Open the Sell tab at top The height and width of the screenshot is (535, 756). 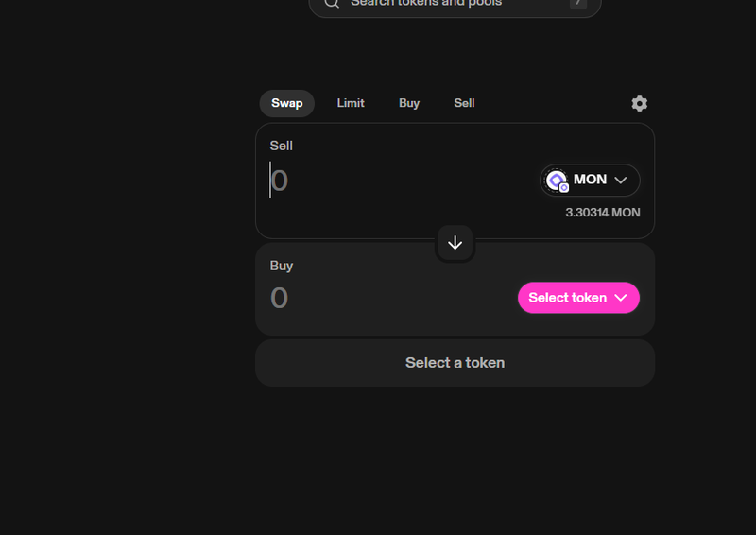coord(464,103)
